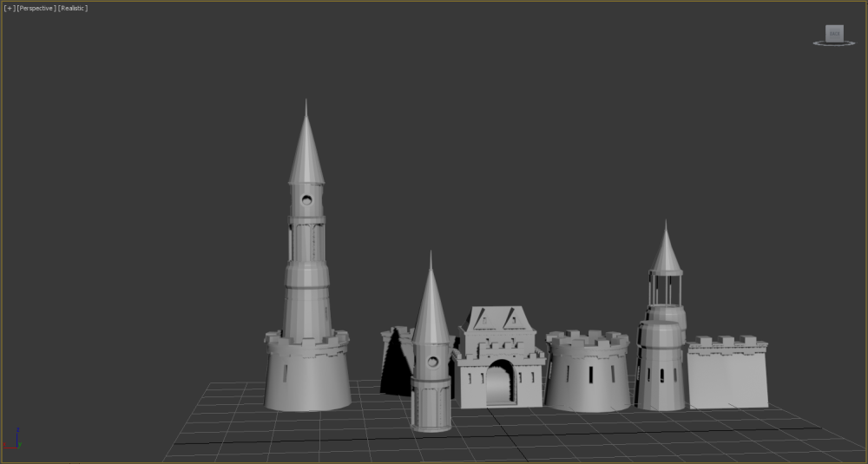The image size is (868, 464).
Task: Open the Perspective viewport label menu
Action: coord(36,9)
